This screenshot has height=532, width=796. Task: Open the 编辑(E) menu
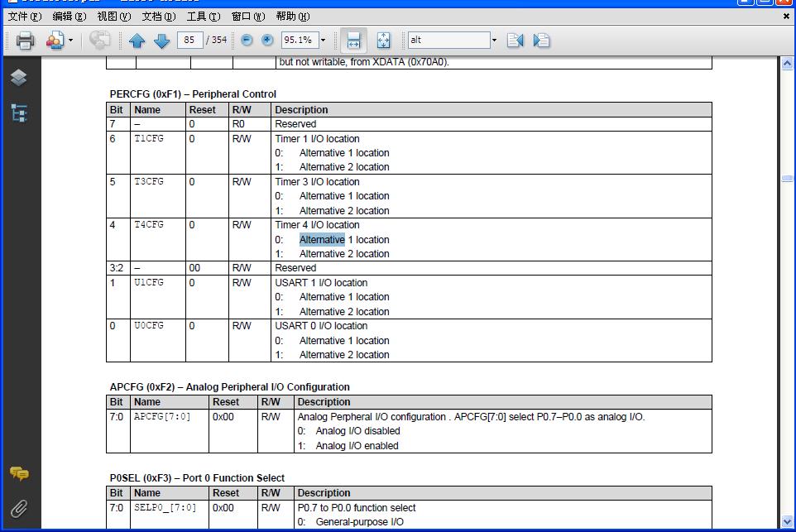point(69,17)
